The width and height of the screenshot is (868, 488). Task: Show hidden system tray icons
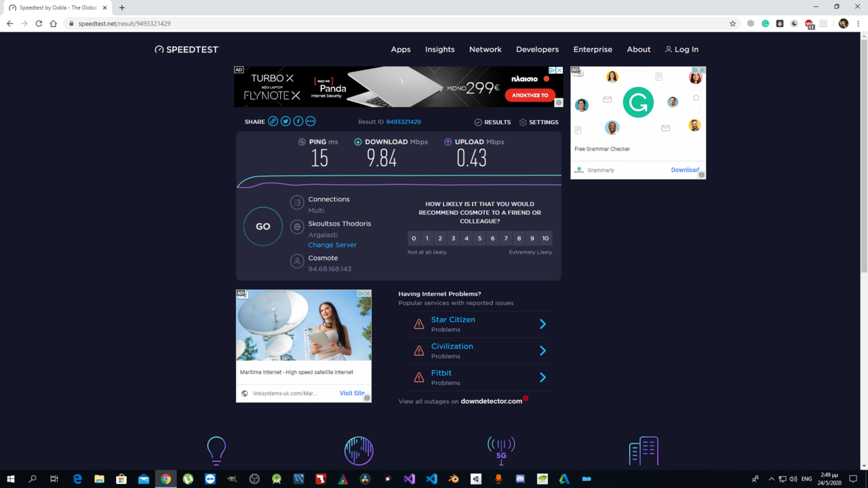771,479
